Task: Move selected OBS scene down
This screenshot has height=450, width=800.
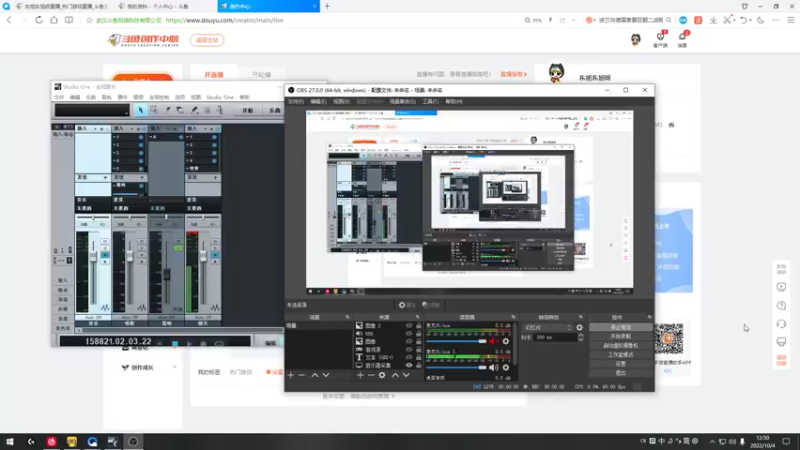Action: (326, 375)
